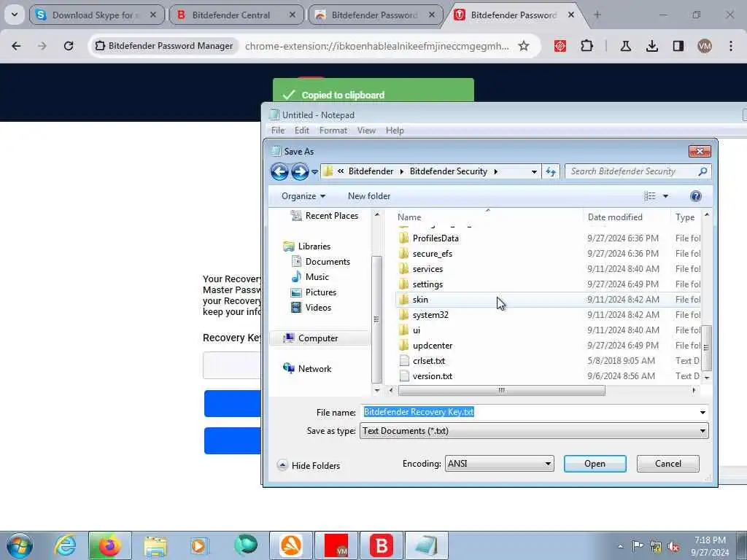Select the ProfilesData folder
747x560 pixels.
(435, 238)
